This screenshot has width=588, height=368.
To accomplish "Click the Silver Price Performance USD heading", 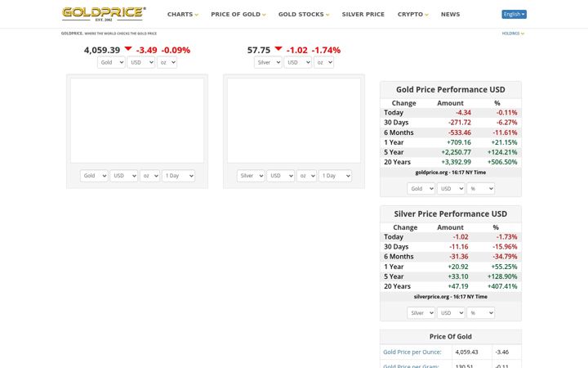I will pyautogui.click(x=450, y=214).
